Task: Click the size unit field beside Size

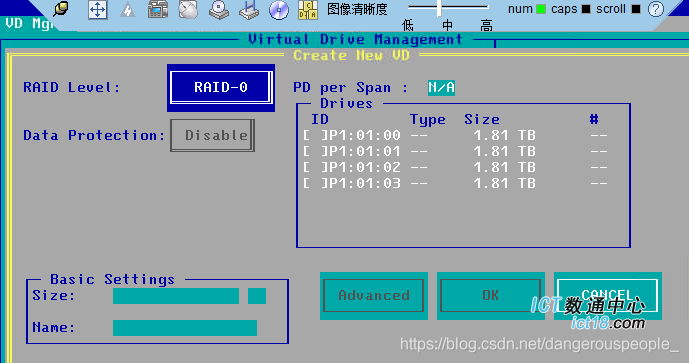Action: click(x=257, y=296)
